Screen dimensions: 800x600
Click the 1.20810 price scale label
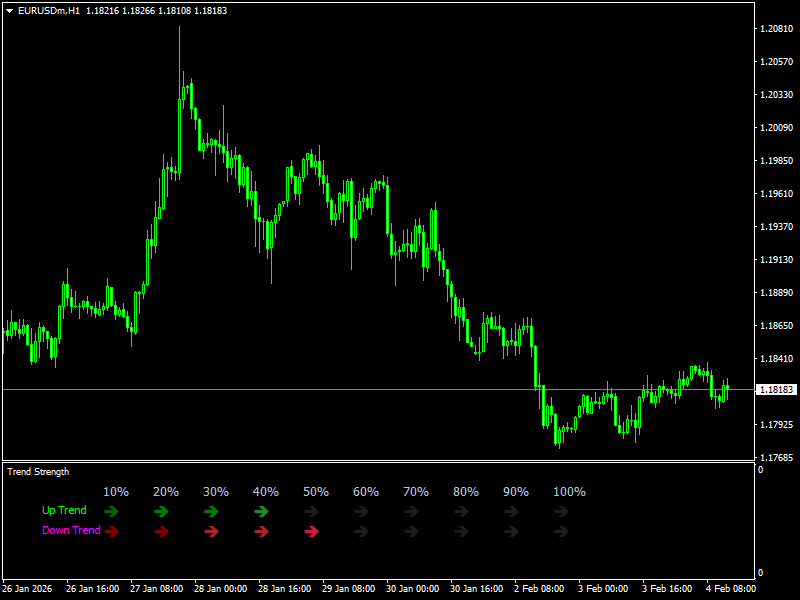(x=777, y=29)
